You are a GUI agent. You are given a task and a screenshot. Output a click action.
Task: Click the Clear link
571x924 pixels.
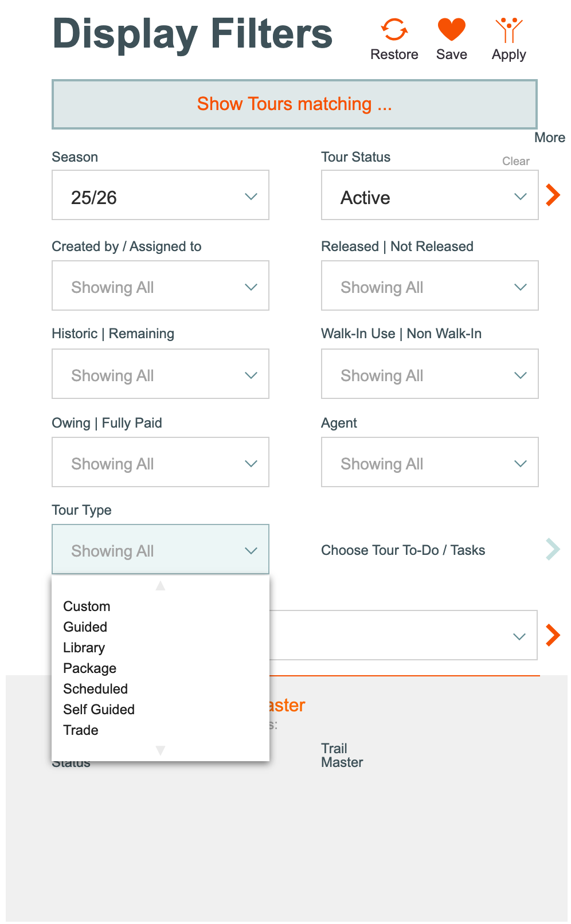(516, 161)
